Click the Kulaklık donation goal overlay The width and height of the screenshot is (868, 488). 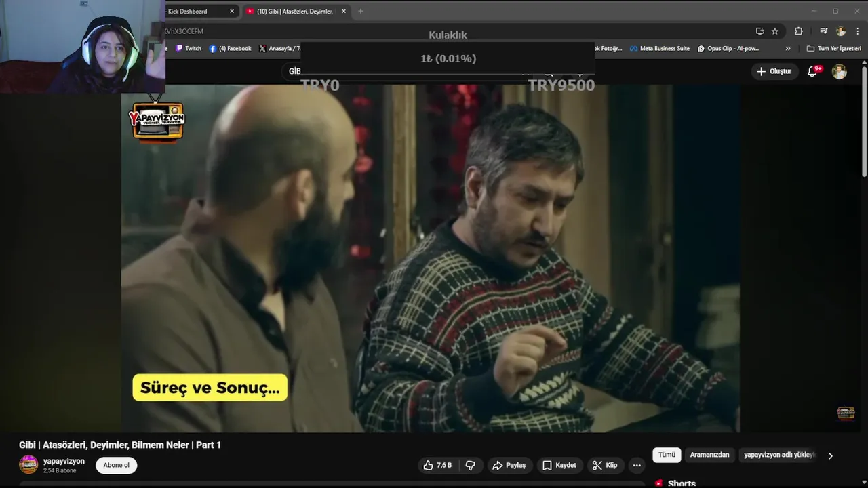coord(448,60)
